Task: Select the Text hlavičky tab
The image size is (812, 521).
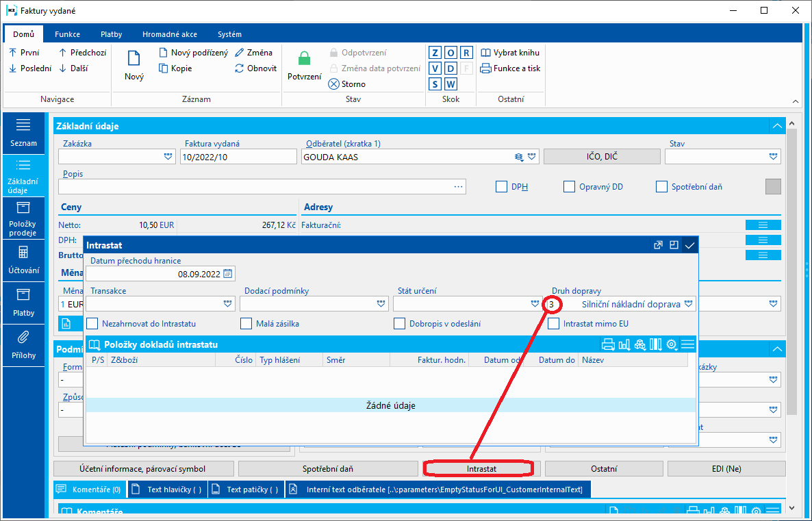Action: [168, 490]
